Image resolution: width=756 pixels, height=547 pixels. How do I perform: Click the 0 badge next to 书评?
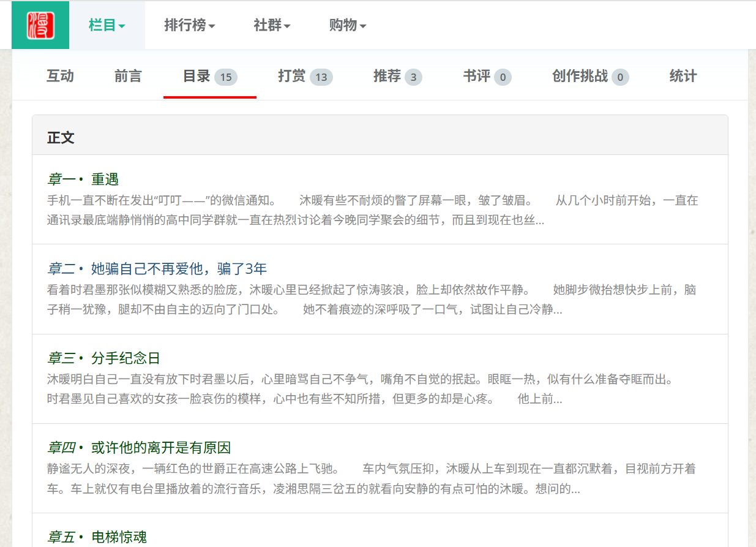pos(503,77)
